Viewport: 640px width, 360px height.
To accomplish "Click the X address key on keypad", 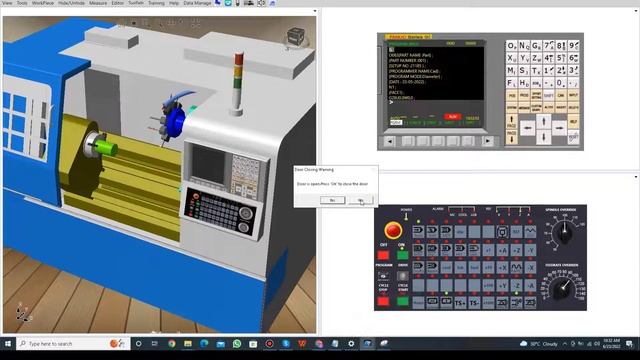I will pos(511,58).
